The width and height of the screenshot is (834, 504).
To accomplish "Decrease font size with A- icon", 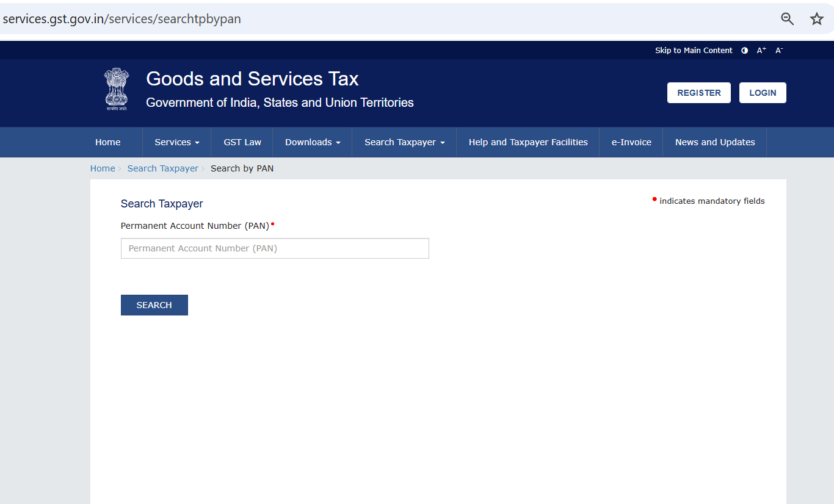I will pyautogui.click(x=779, y=51).
